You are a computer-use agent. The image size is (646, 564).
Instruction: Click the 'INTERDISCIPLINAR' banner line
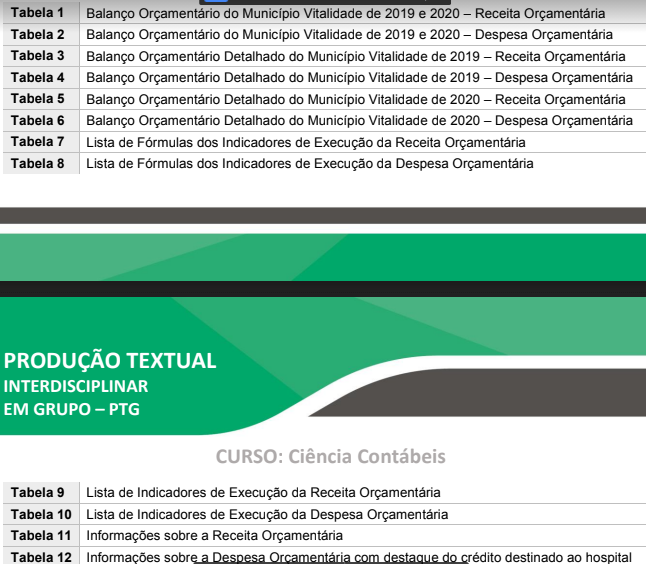[x=76, y=386]
